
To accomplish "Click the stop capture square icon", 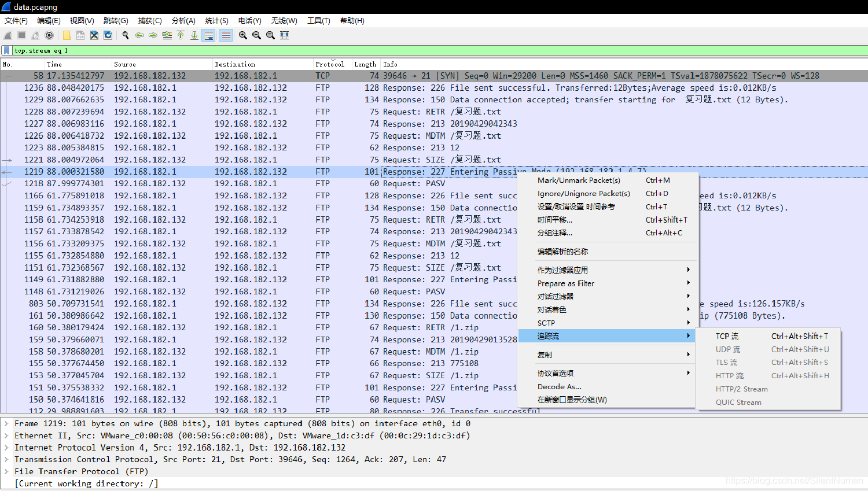I will point(21,35).
